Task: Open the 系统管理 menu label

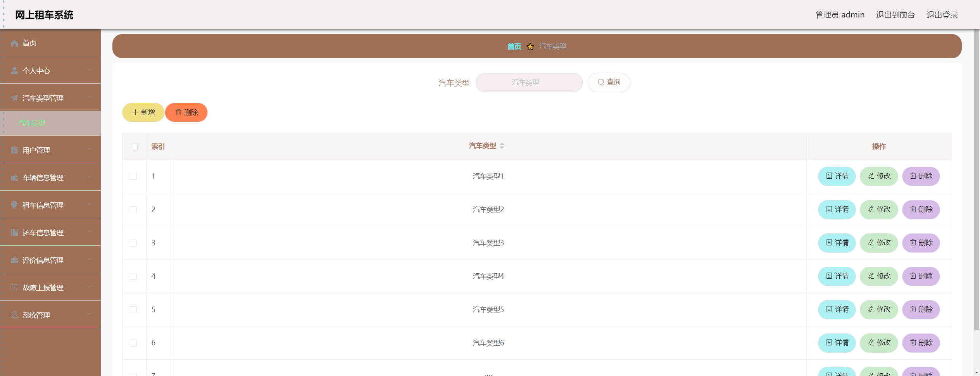Action: pos(36,315)
